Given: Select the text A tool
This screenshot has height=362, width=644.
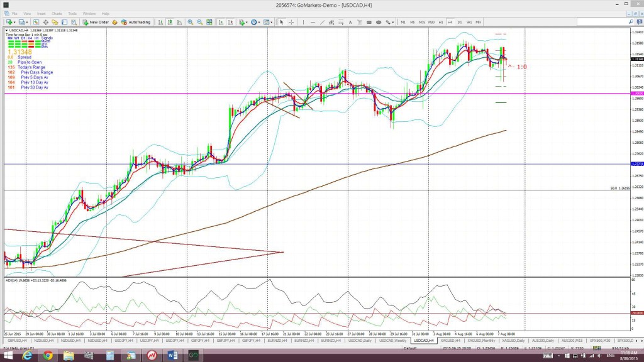Looking at the screenshot, I should pos(350,22).
